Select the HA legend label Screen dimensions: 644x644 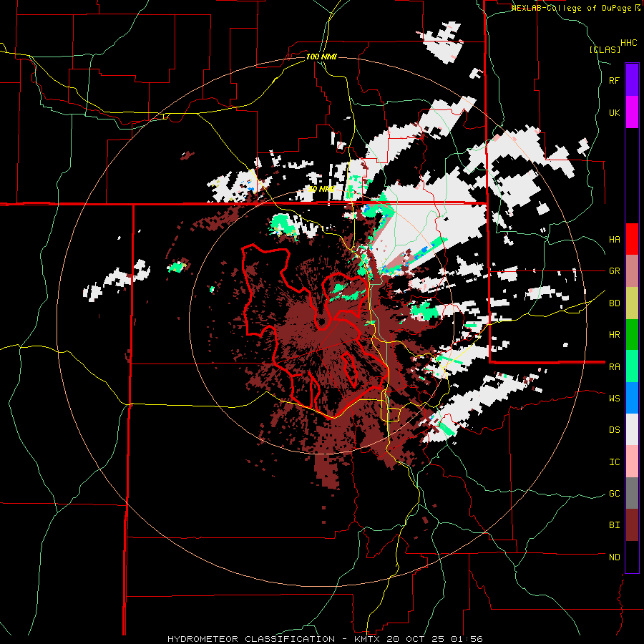coord(614,240)
